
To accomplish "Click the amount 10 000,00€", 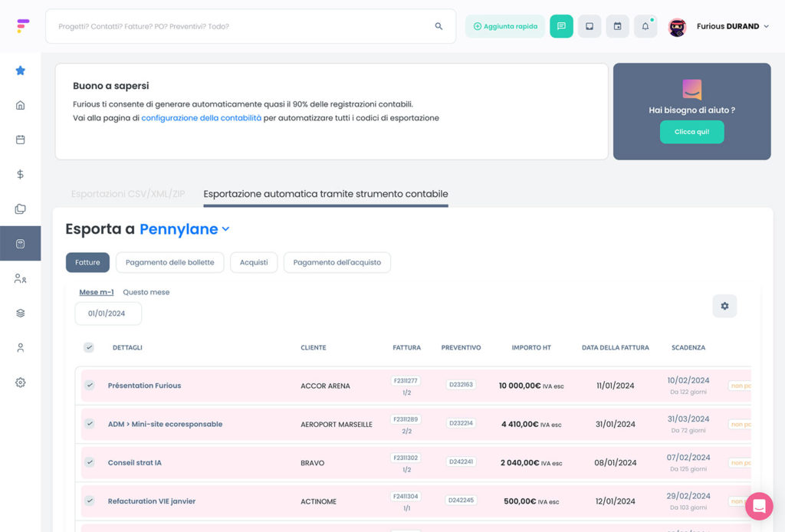I will pyautogui.click(x=520, y=386).
